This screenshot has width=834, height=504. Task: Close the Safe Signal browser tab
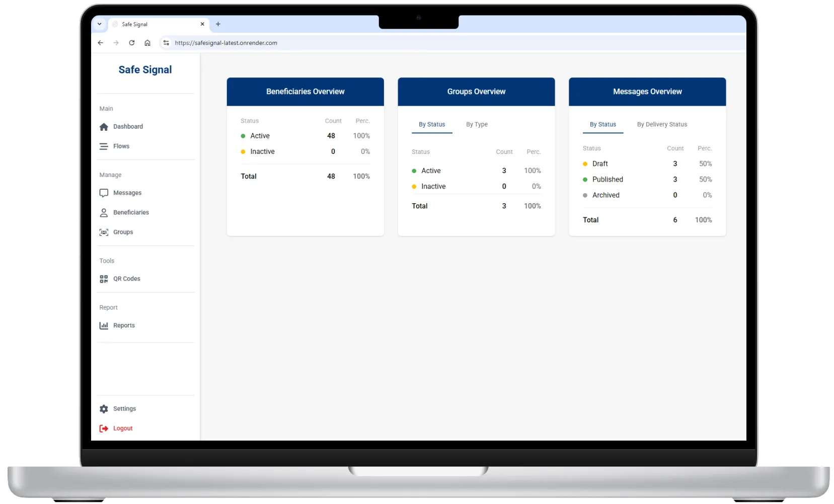coord(202,24)
